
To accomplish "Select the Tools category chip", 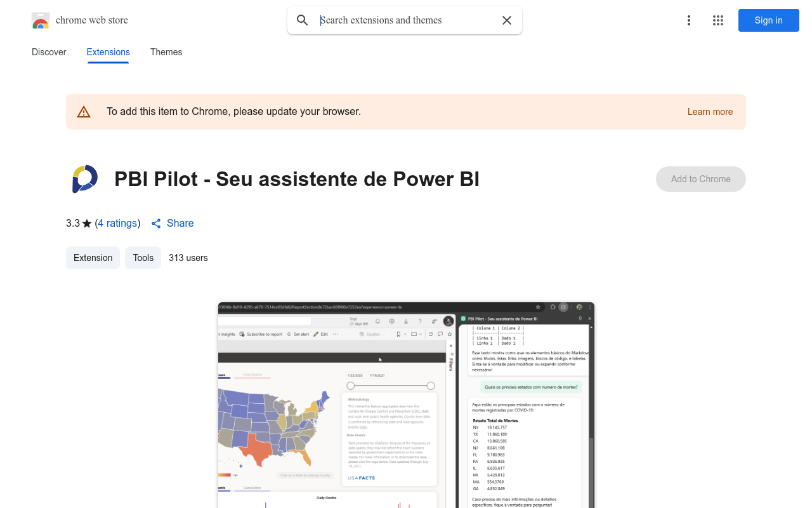I will 143,258.
